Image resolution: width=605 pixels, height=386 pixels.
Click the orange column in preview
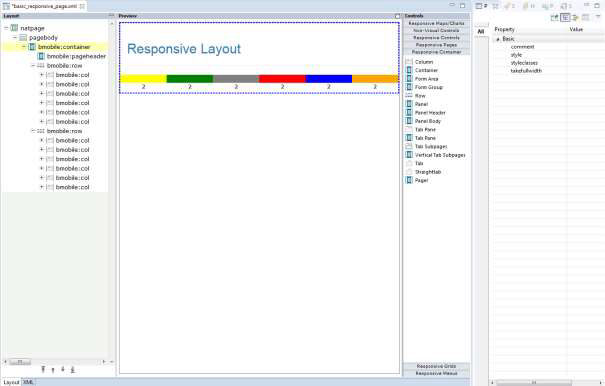pyautogui.click(x=375, y=79)
